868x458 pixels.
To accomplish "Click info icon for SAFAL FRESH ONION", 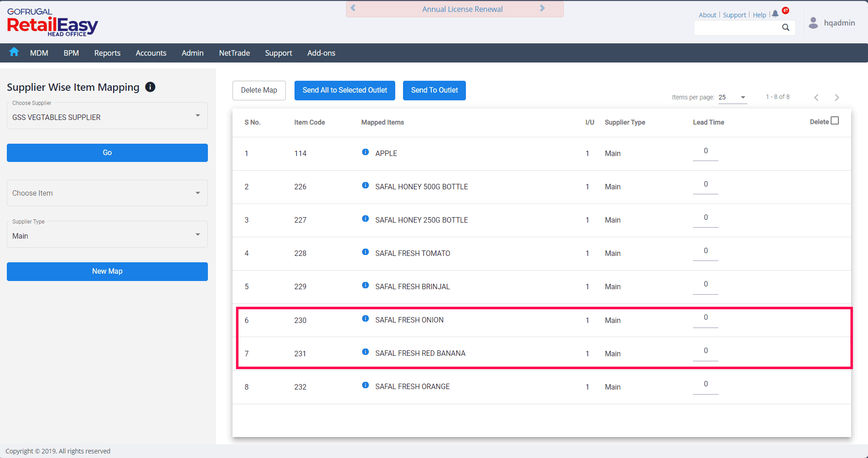I will pyautogui.click(x=365, y=318).
